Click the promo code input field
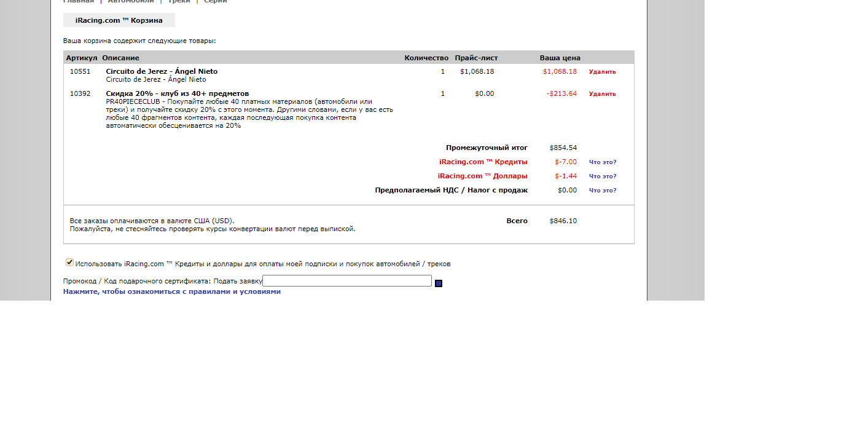868x431 pixels. coord(346,281)
